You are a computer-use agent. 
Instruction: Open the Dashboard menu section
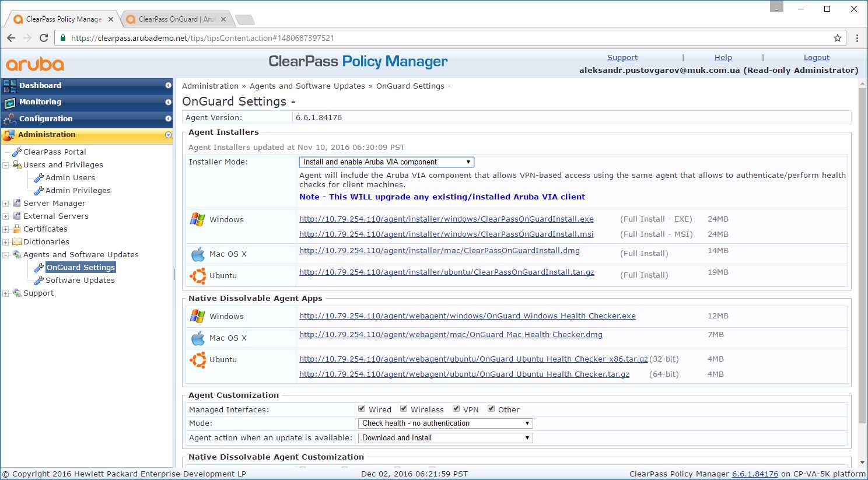point(87,86)
